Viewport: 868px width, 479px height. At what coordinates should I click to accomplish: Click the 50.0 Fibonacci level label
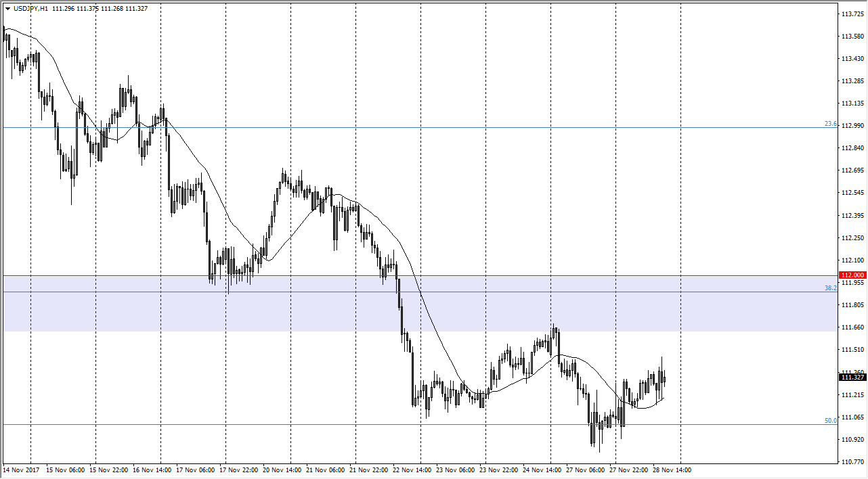coord(830,421)
